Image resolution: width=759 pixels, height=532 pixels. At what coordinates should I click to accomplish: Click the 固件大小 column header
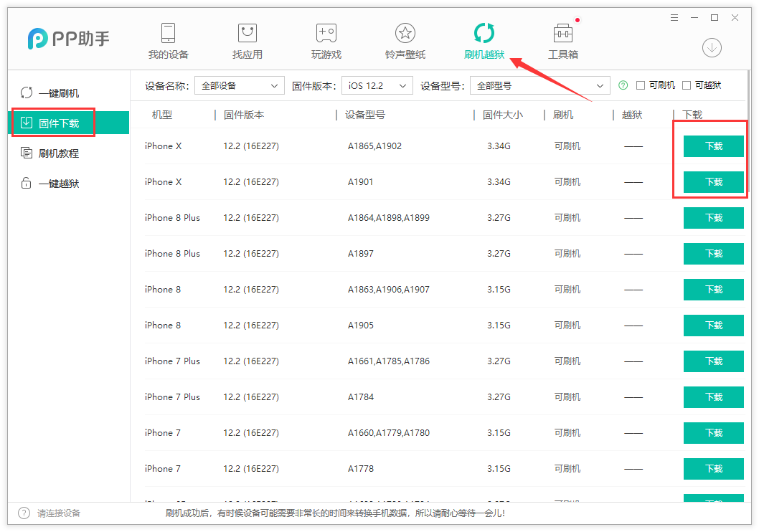503,115
